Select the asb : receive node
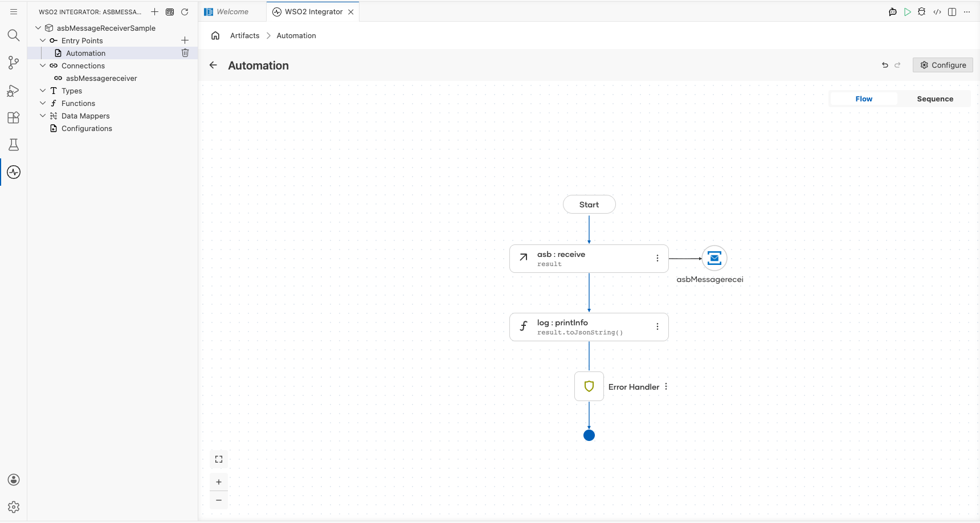This screenshot has height=523, width=980. [x=589, y=259]
